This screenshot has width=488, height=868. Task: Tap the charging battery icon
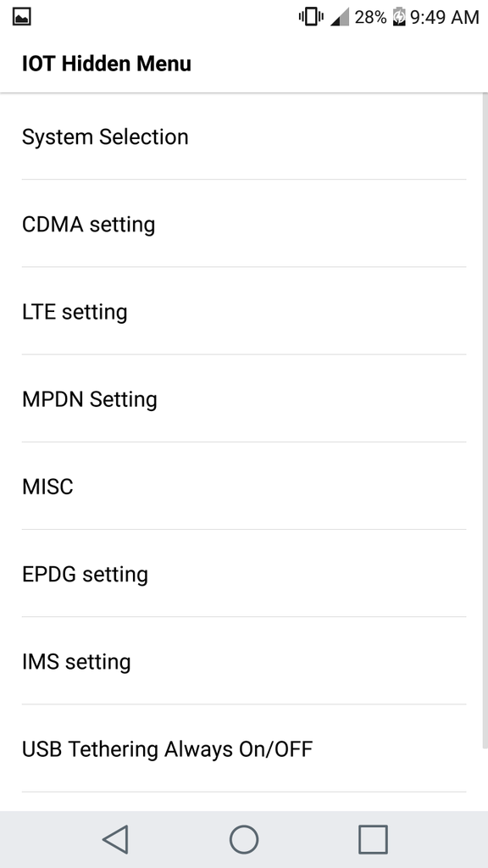pos(399,17)
